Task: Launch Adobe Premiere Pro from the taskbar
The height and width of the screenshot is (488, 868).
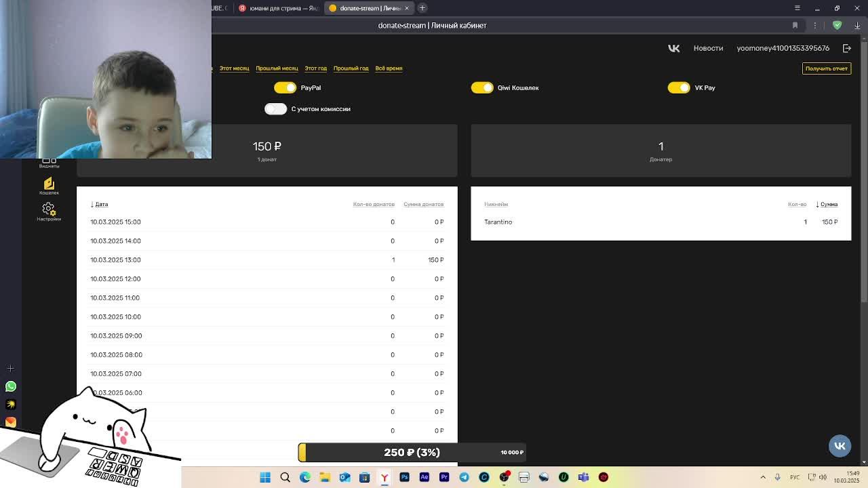Action: (444, 477)
